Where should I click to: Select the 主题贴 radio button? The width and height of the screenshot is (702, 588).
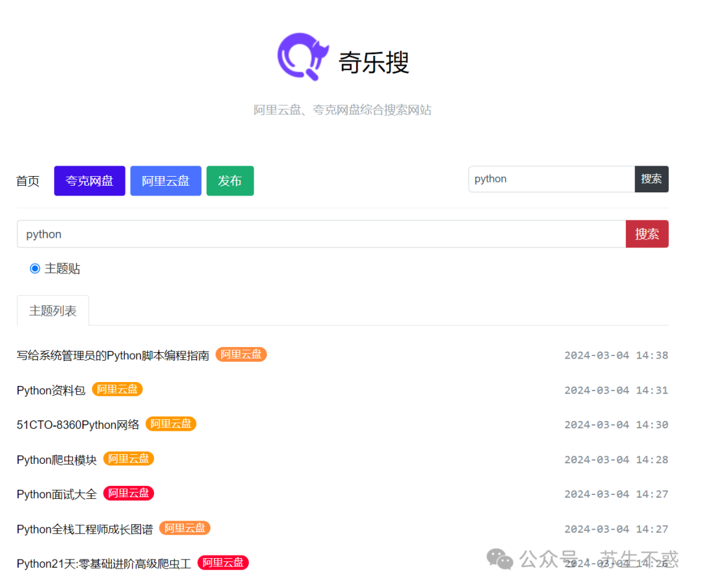(35, 268)
